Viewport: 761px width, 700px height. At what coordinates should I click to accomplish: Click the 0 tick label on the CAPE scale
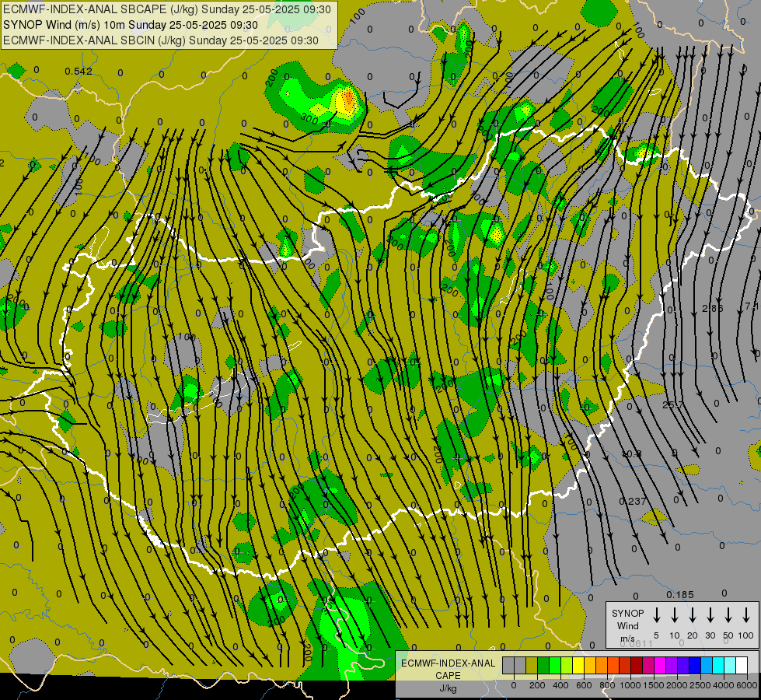point(514,685)
